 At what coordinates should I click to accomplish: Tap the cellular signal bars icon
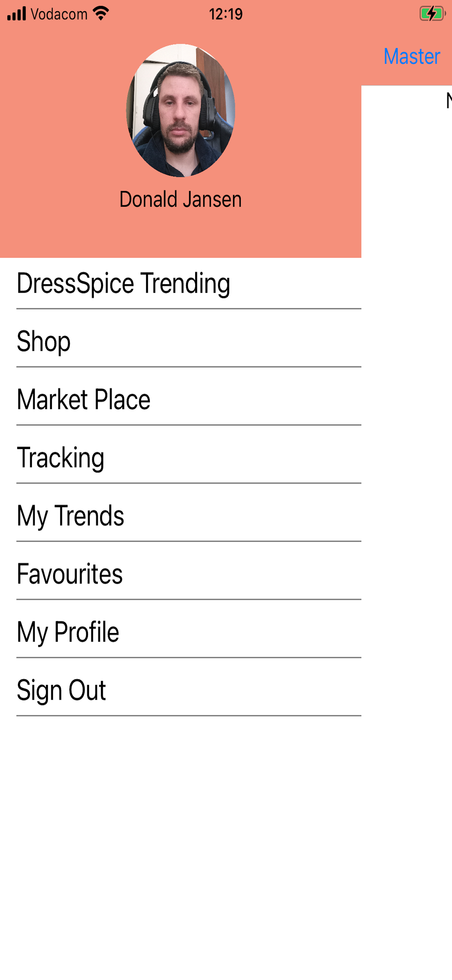point(17,14)
